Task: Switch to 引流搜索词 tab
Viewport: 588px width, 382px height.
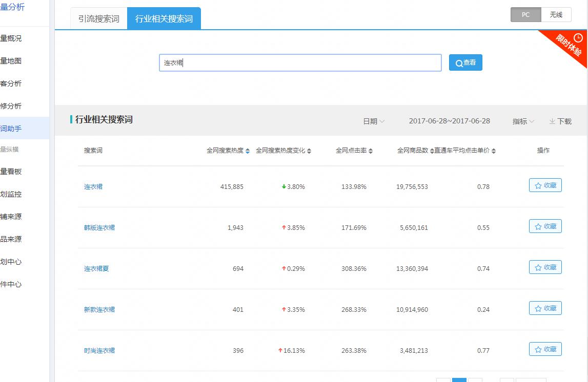Action: [99, 19]
